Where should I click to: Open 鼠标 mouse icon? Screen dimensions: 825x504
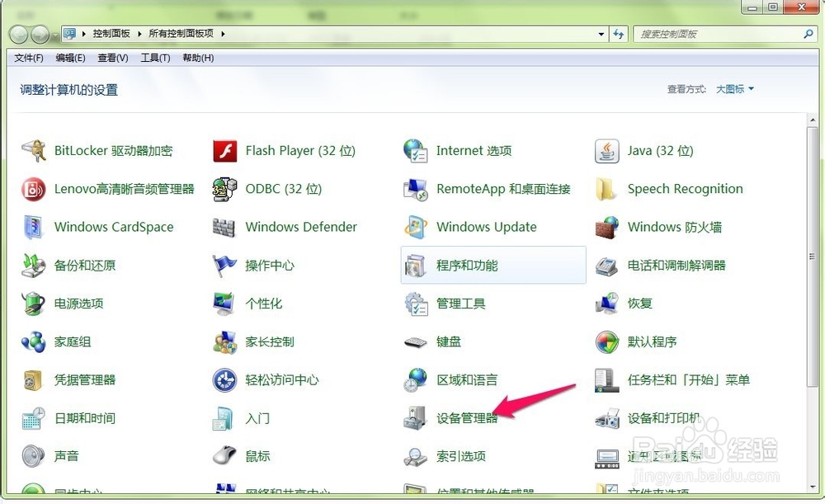(x=224, y=456)
